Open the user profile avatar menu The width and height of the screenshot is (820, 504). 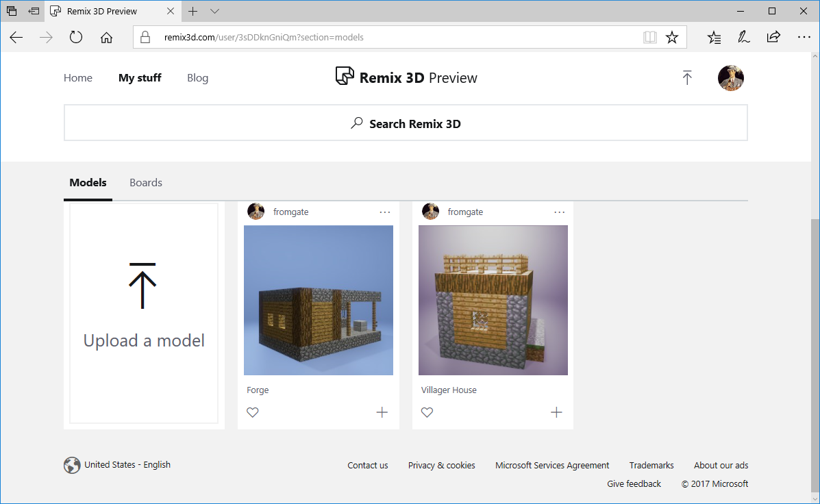click(x=730, y=78)
